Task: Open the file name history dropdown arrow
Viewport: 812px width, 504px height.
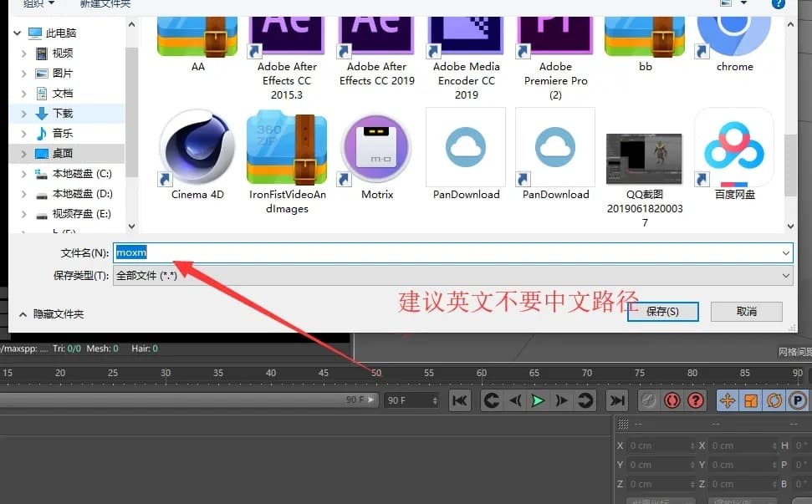Action: 785,252
